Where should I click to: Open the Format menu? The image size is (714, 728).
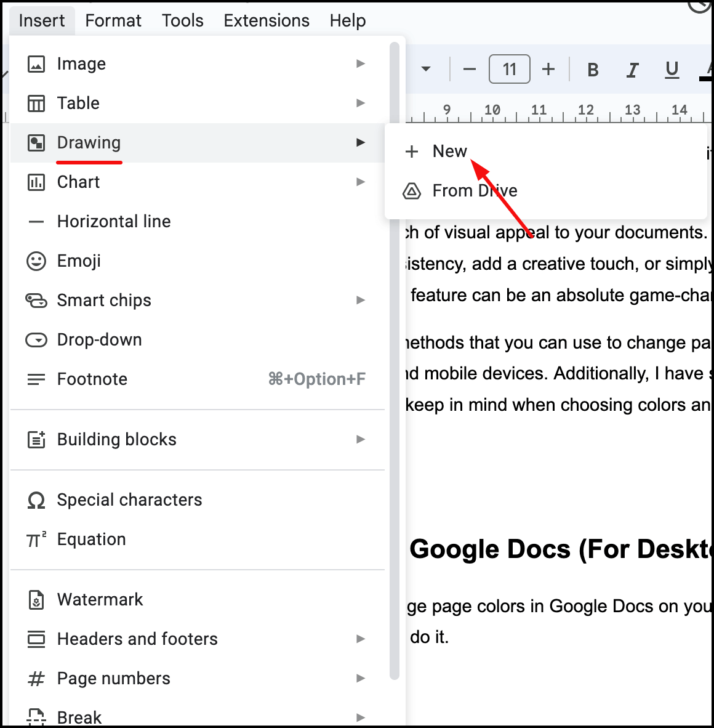pyautogui.click(x=113, y=21)
